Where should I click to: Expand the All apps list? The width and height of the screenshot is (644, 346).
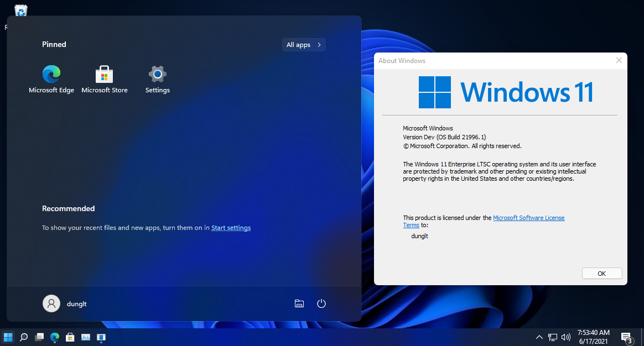304,45
